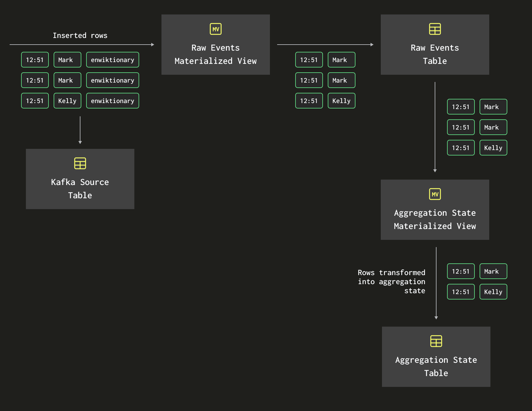Select the Kelly chip next to an enwiktionary chip

click(67, 101)
